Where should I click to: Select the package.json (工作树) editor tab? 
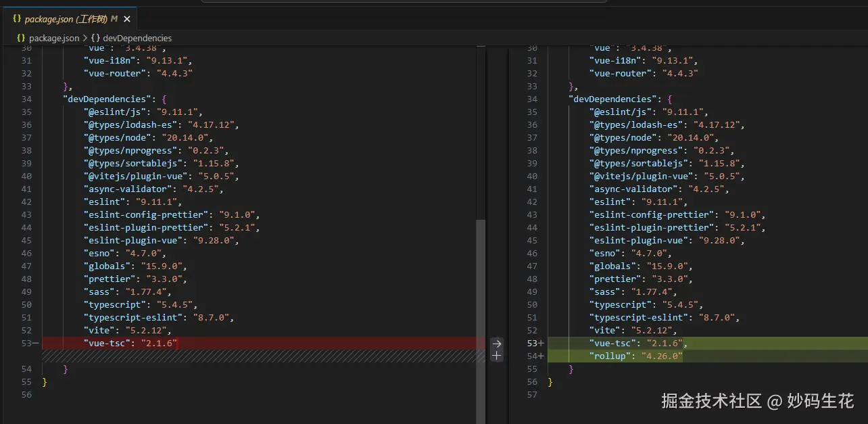click(x=71, y=19)
